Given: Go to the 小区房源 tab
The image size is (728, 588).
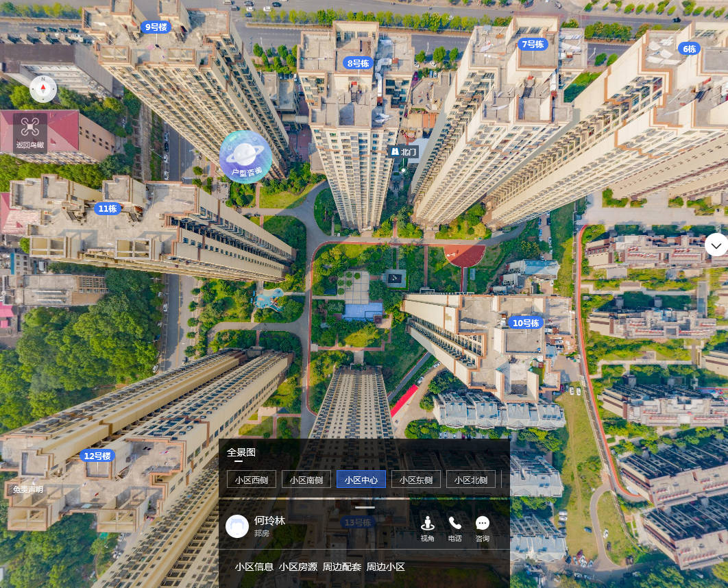Looking at the screenshot, I should tap(298, 567).
